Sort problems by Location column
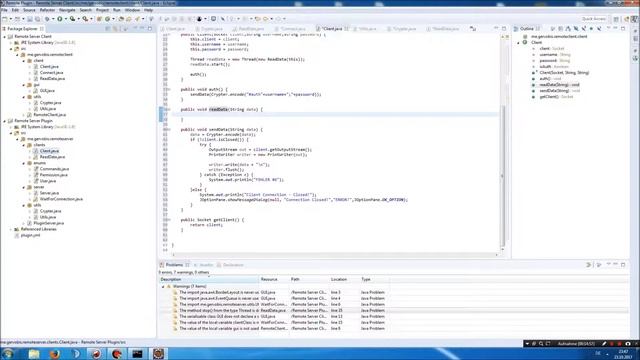640x360 pixels. click(x=344, y=279)
